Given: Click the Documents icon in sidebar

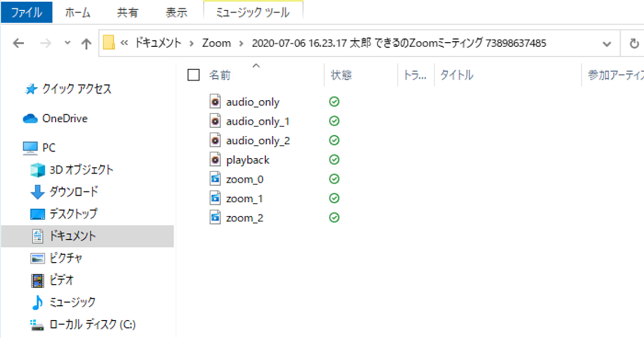Looking at the screenshot, I should (x=38, y=236).
